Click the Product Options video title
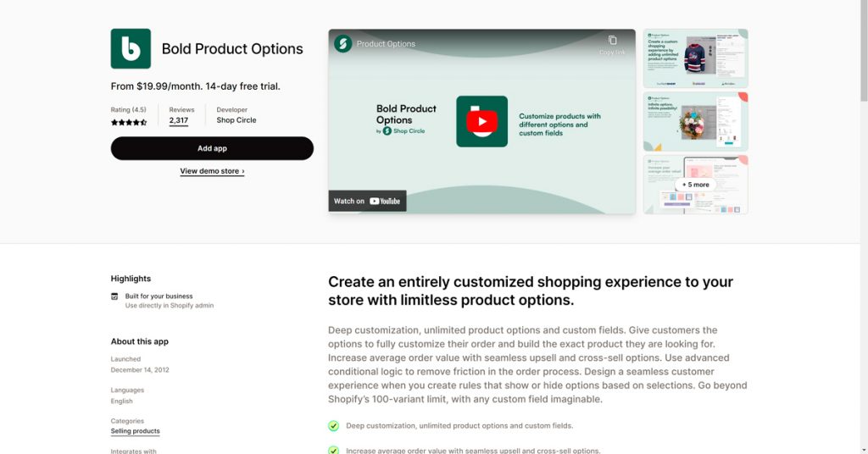The width and height of the screenshot is (868, 454). click(386, 44)
